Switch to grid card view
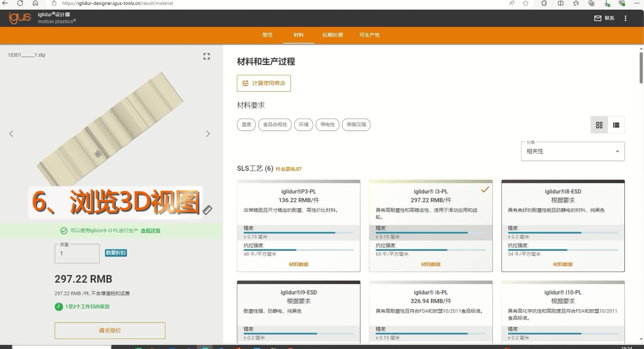 [599, 125]
